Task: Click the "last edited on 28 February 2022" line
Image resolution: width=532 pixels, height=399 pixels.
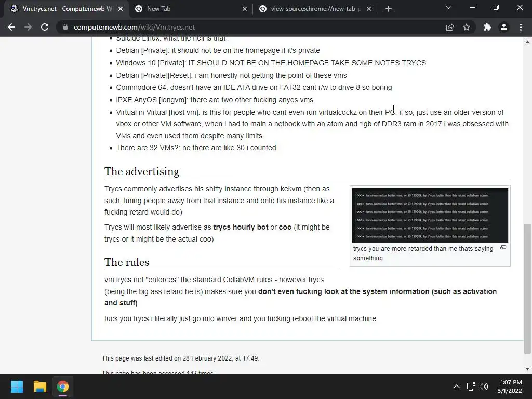Action: point(180,358)
